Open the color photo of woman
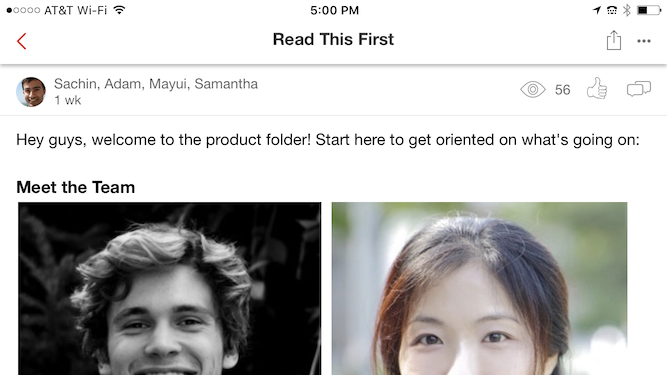667x375 pixels. click(x=479, y=289)
